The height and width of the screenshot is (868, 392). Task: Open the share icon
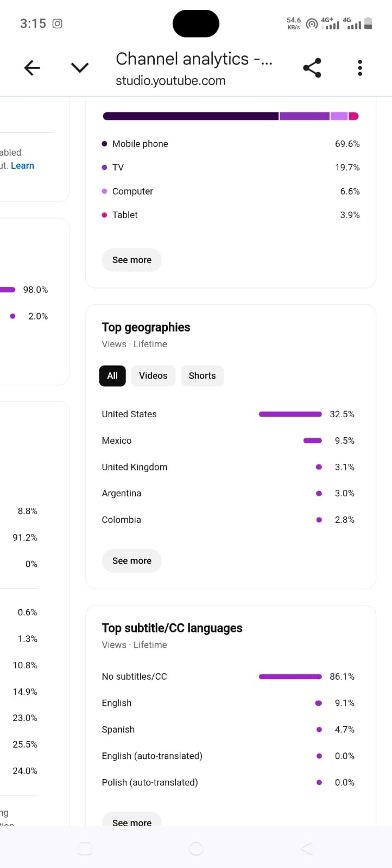coord(312,68)
